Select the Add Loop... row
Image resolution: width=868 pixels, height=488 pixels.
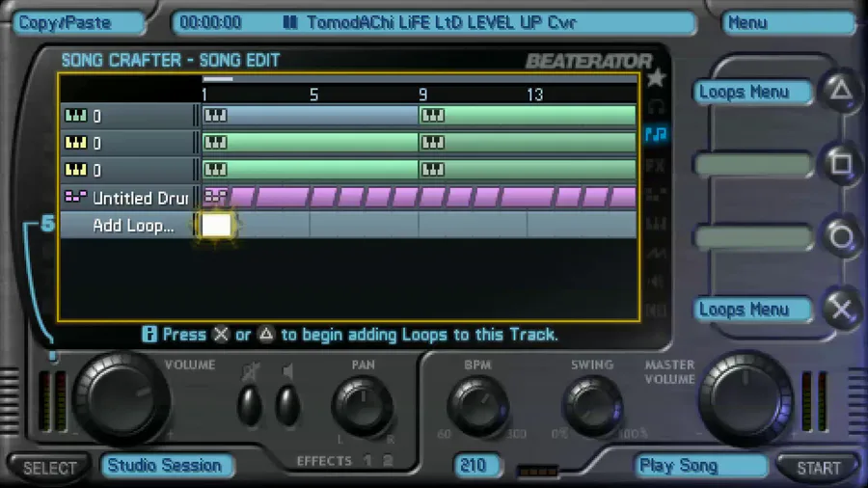click(x=348, y=225)
